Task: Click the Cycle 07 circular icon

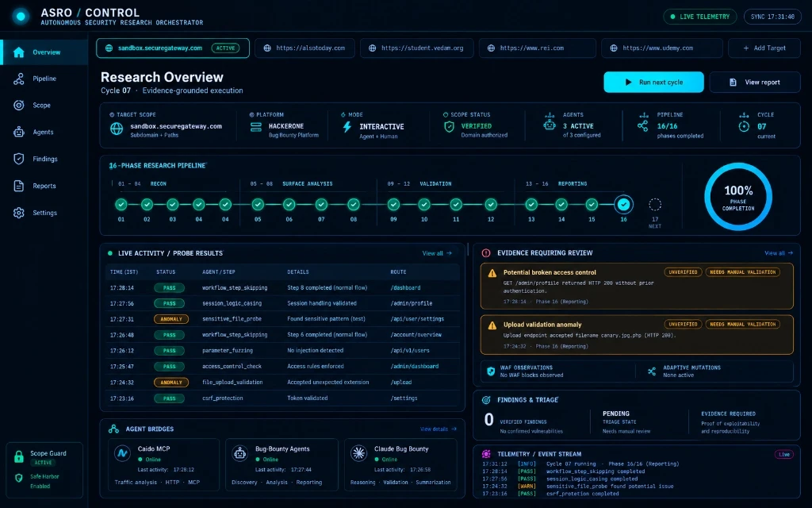Action: point(744,126)
